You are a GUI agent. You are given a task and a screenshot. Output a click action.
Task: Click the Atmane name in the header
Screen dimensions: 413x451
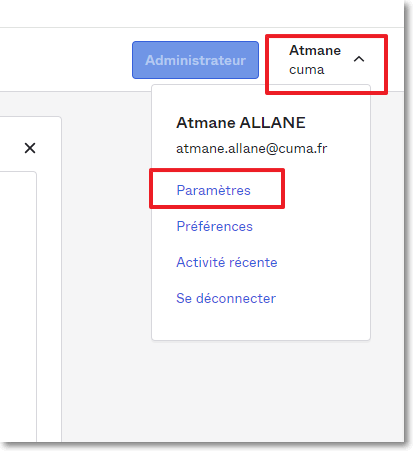coord(315,50)
